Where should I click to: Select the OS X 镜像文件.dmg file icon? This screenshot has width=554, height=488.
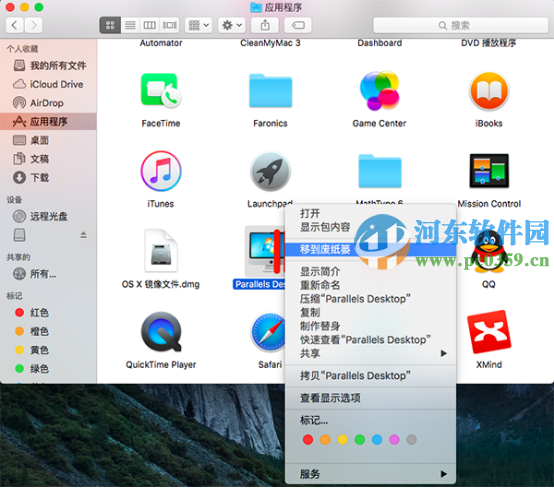tap(161, 251)
